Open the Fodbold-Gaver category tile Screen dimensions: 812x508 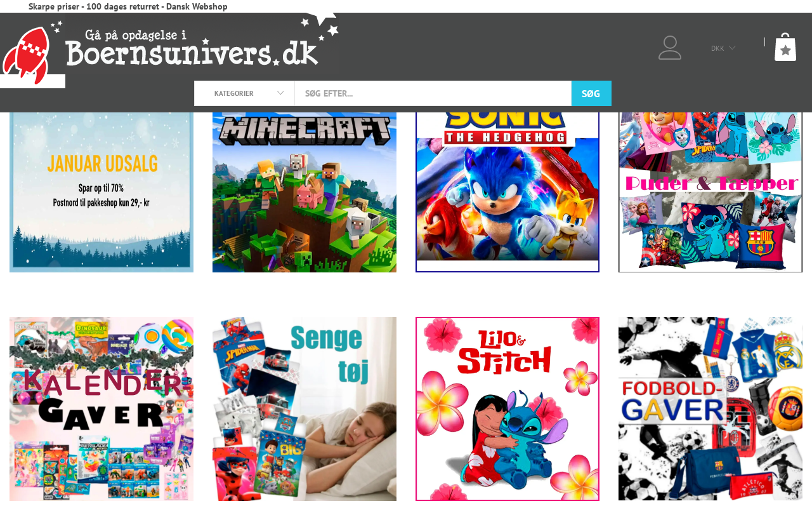point(710,409)
